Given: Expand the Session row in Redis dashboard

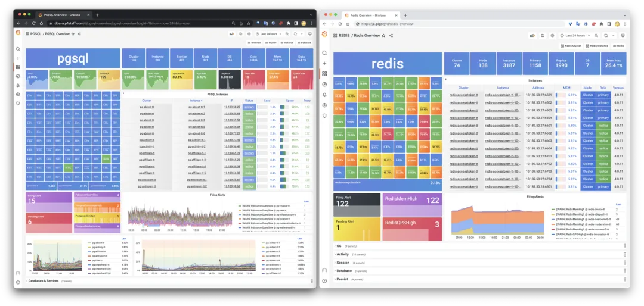Looking at the screenshot, I should pos(480,263).
